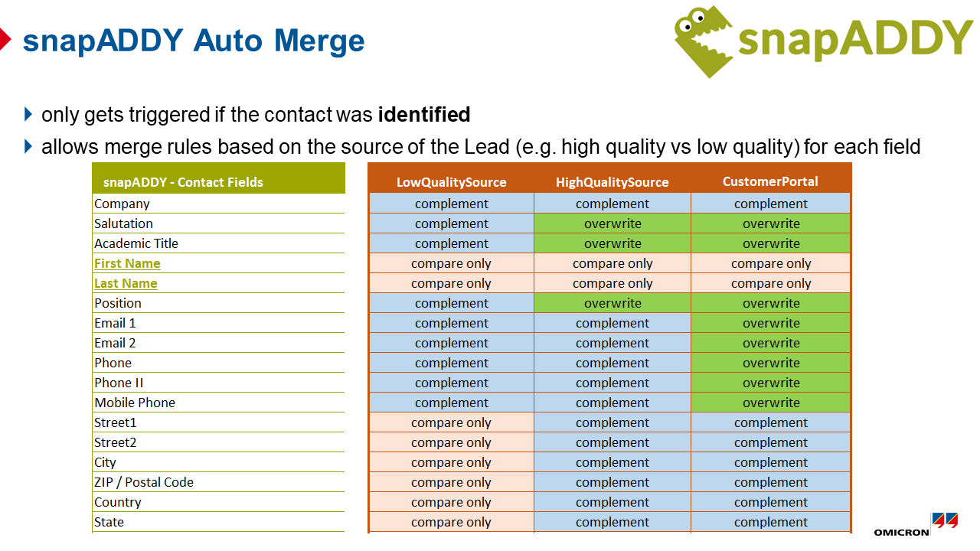Click Country's HighQualitySource complement cell
This screenshot has width=980, height=551.
pos(612,502)
